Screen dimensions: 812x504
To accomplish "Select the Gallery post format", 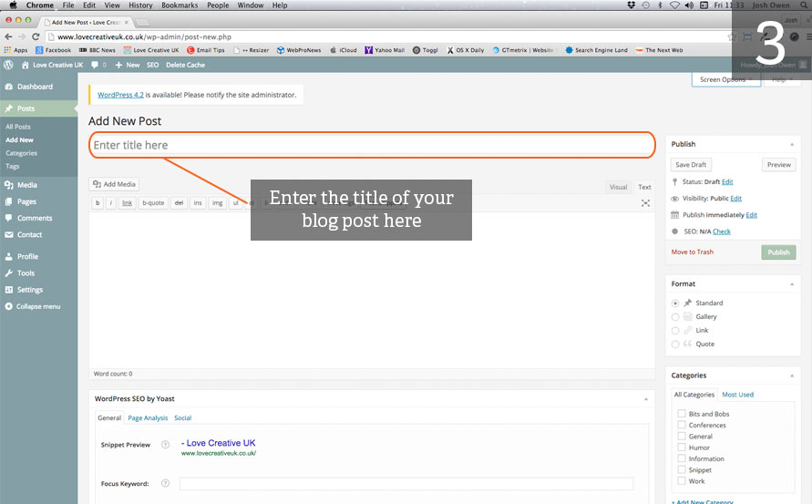I will coord(675,316).
